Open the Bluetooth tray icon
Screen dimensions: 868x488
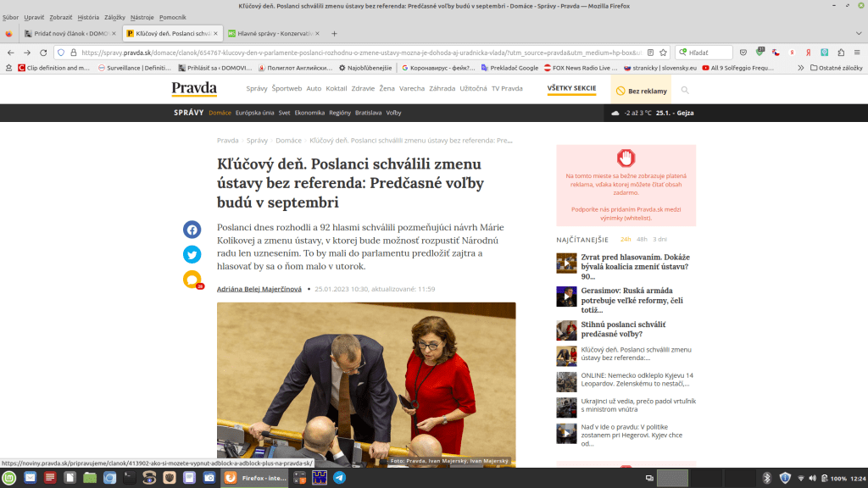[x=766, y=478]
